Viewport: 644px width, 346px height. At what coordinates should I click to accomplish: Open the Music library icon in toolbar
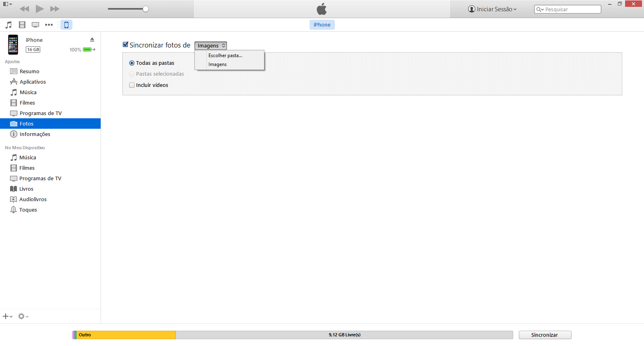[9, 25]
